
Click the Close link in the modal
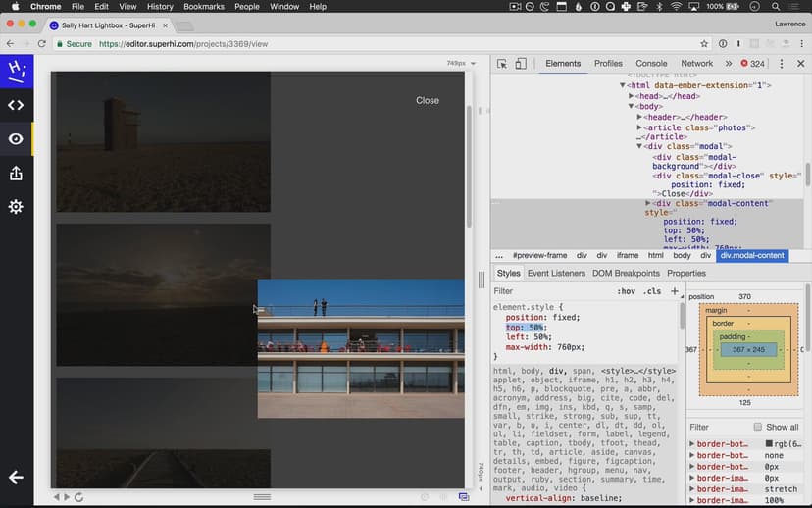coord(427,100)
